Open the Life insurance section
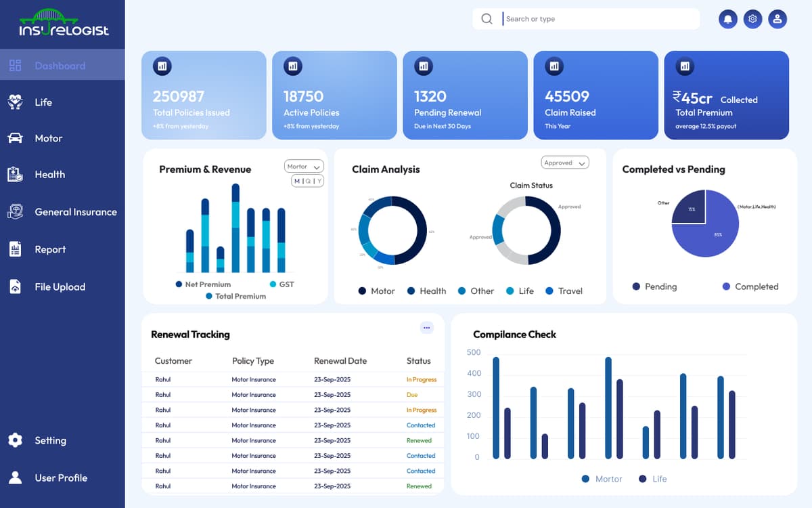Viewport: 812px width, 508px height. pyautogui.click(x=43, y=102)
